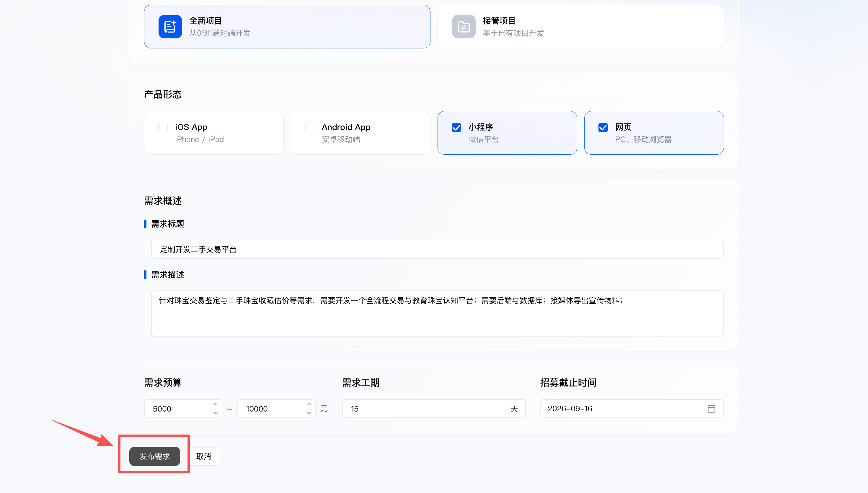Click the 需求工期 days input showing 15

click(434, 408)
